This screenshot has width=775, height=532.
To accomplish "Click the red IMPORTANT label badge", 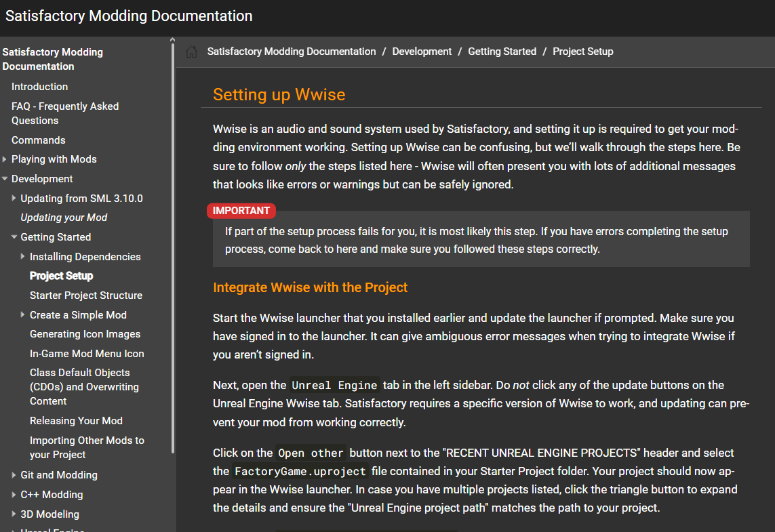I will pos(241,211).
